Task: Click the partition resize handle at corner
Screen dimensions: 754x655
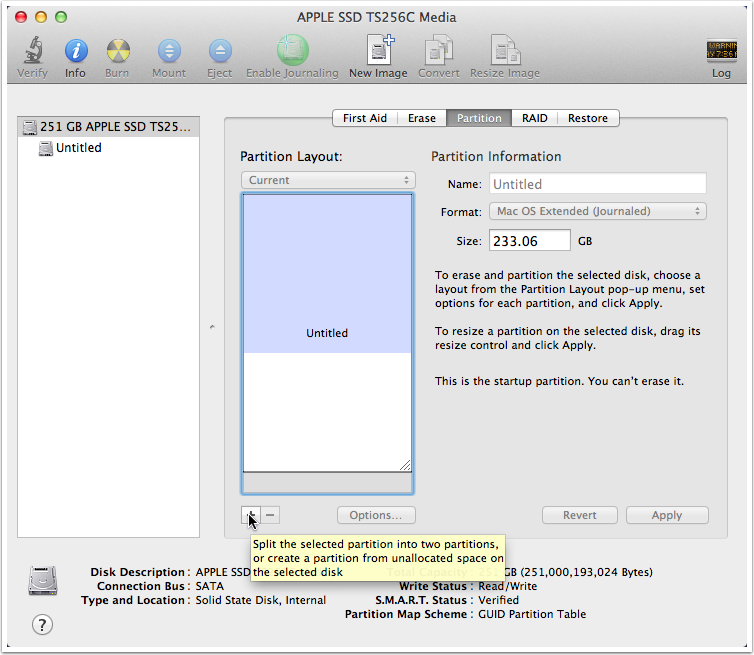Action: point(405,465)
